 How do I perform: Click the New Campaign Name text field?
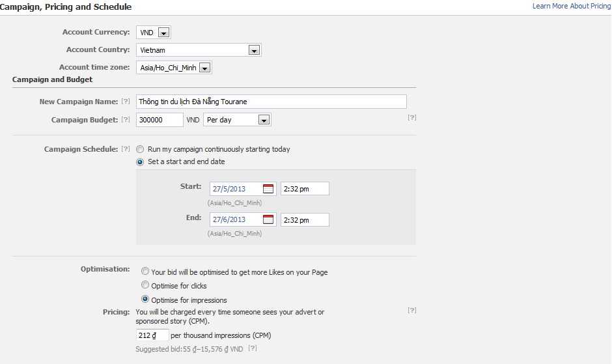click(x=271, y=102)
